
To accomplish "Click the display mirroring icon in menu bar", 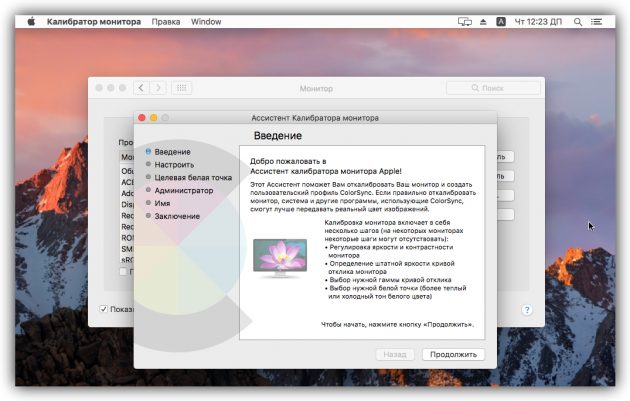I will (x=464, y=22).
